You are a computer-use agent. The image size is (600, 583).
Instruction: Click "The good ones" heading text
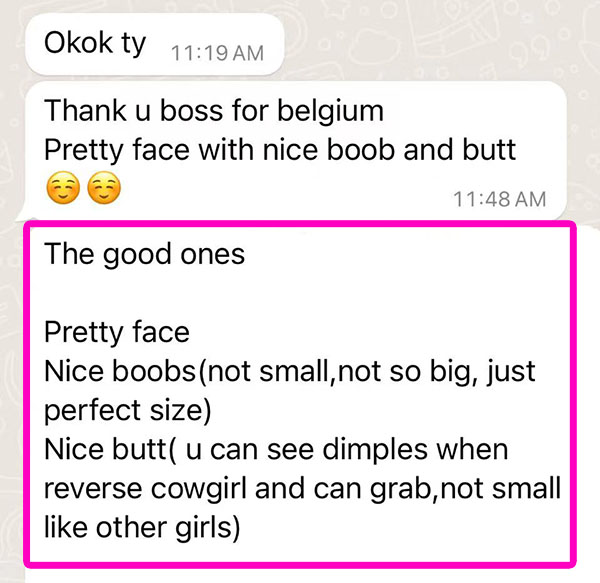click(x=144, y=254)
